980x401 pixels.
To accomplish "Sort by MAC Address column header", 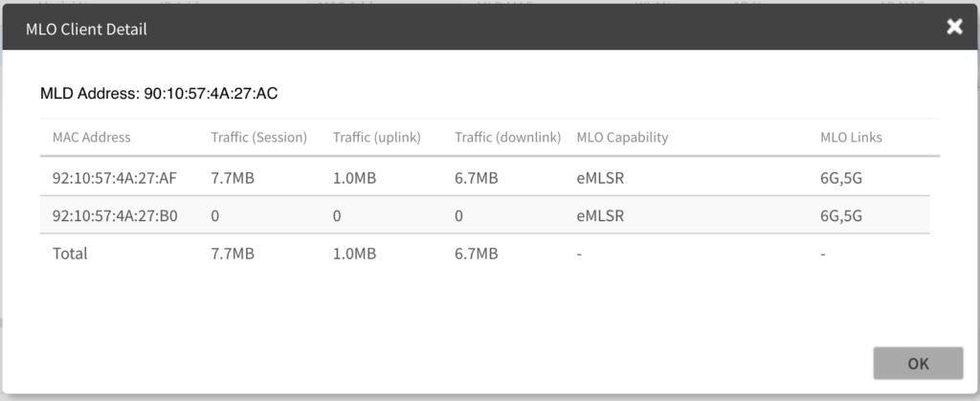I will pyautogui.click(x=92, y=137).
